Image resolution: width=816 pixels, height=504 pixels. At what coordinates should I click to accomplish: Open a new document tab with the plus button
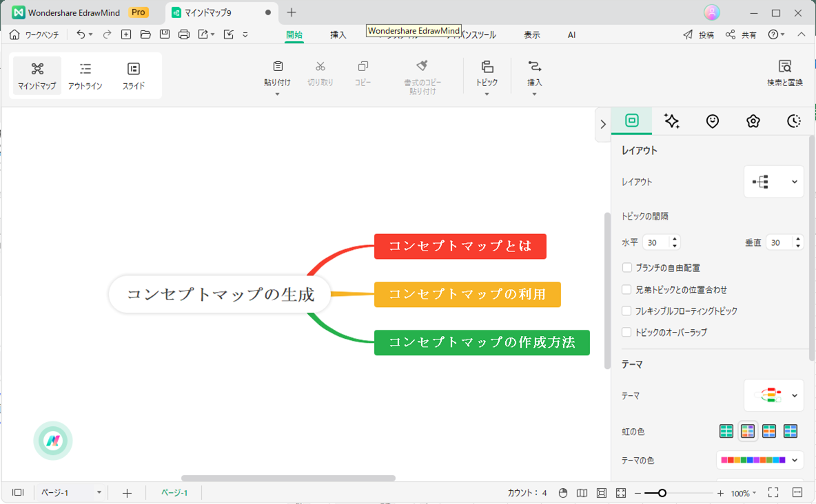292,12
